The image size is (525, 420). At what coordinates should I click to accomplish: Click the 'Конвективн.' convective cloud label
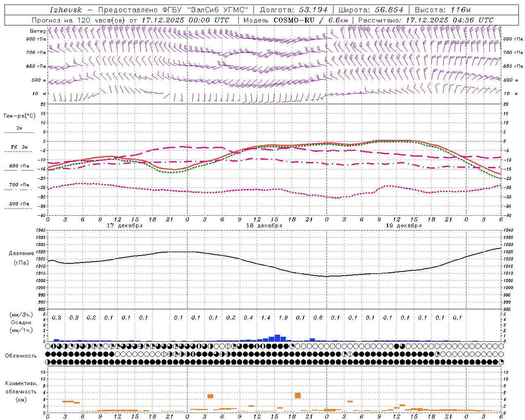coord(21,383)
